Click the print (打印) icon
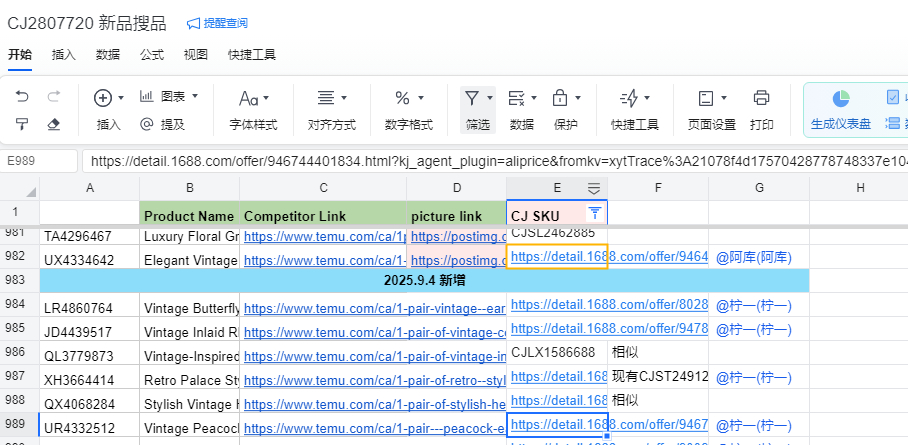908x445 pixels. coord(761,98)
